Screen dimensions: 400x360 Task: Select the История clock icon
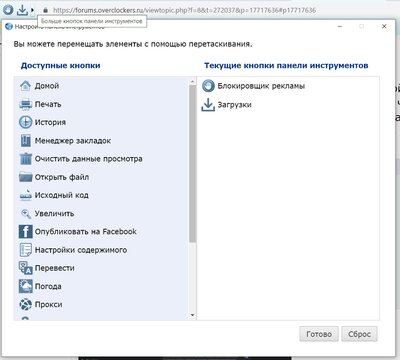click(x=25, y=122)
